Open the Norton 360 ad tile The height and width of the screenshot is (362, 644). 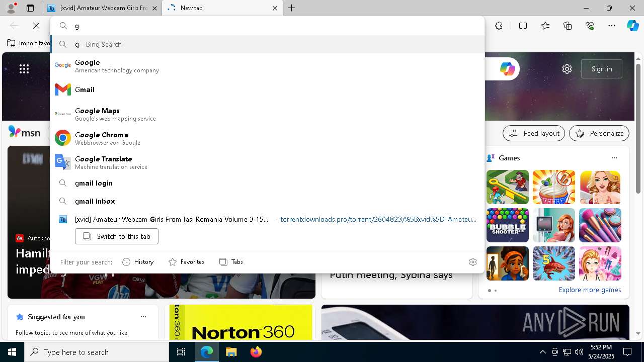(x=241, y=322)
